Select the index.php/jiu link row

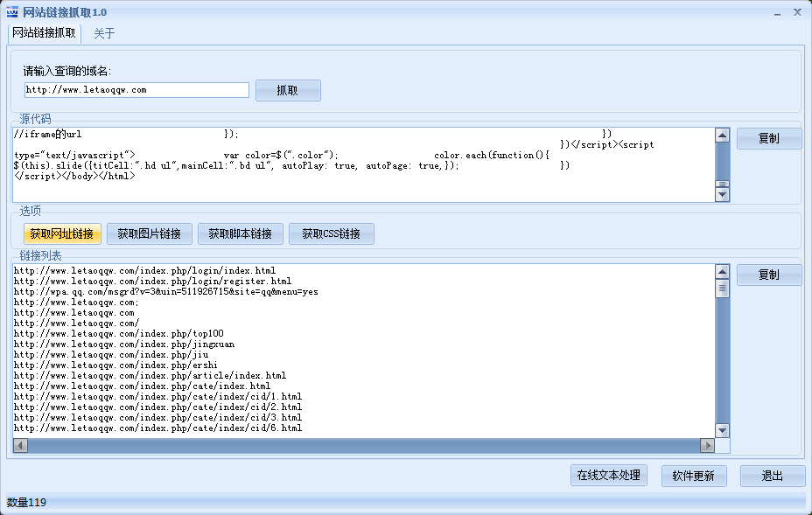(x=111, y=354)
